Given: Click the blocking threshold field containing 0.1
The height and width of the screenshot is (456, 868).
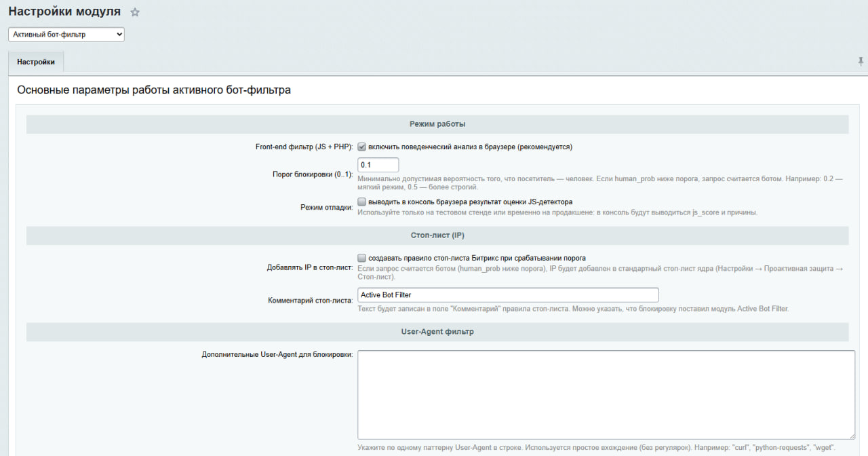Looking at the screenshot, I should [378, 165].
